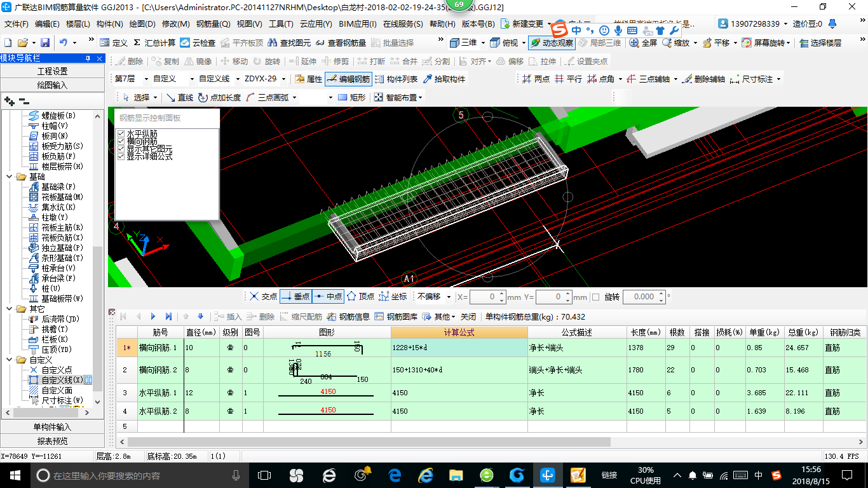Screen dimensions: 868x488
Task: Click the 汇总计算 sum icon
Action: click(x=154, y=43)
